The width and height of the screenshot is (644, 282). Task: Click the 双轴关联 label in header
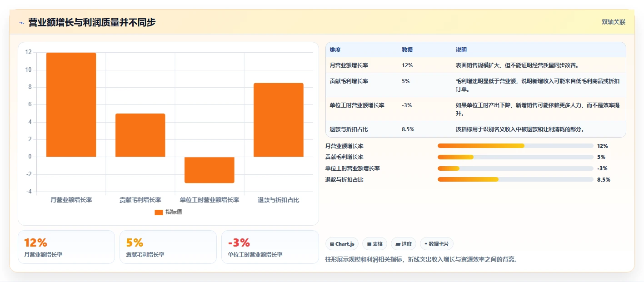[x=614, y=22]
